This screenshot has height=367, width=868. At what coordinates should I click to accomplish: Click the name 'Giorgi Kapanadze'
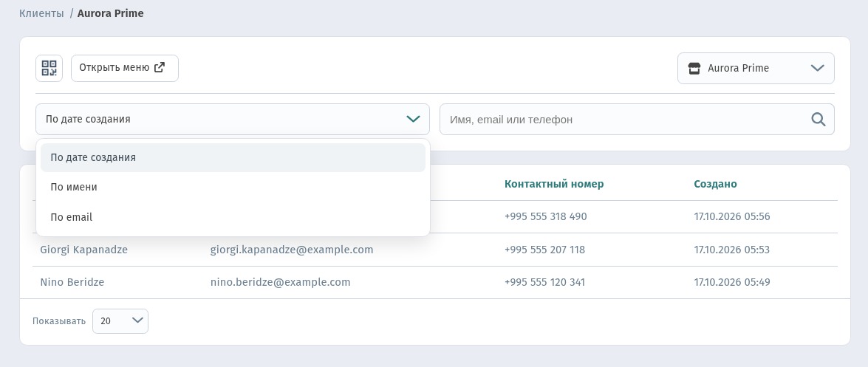[83, 250]
